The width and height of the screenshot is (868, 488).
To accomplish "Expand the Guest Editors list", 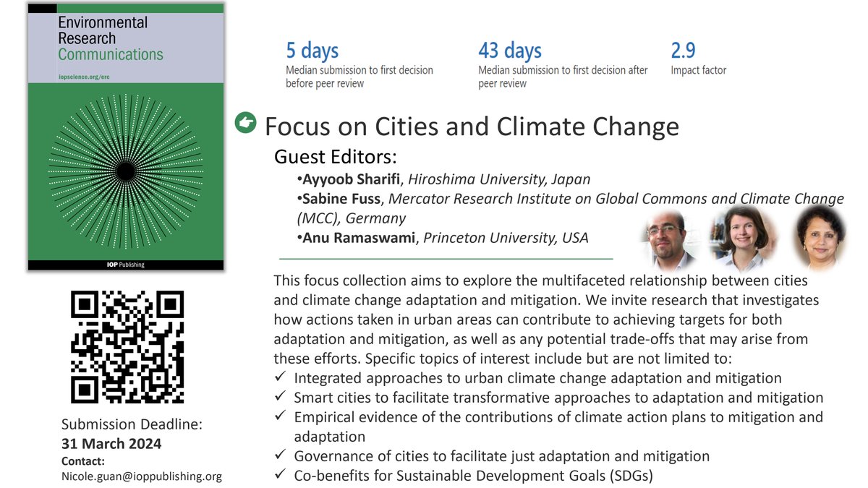I will point(332,156).
